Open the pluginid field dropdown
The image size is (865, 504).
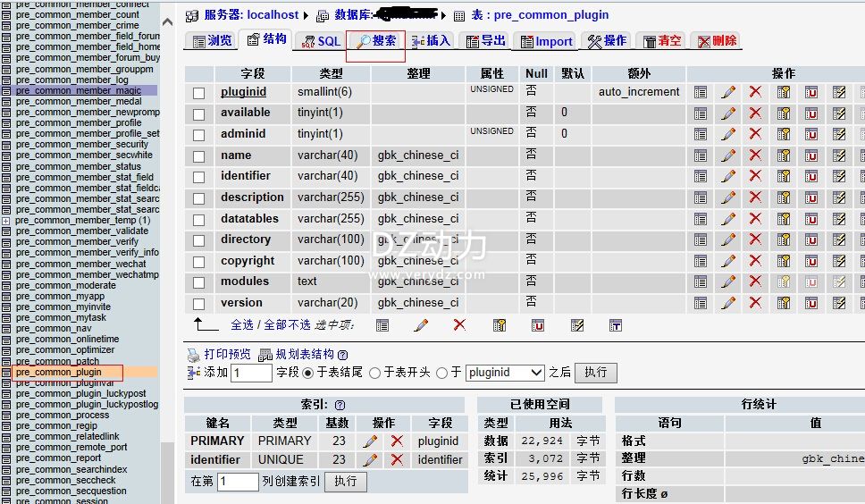coord(505,373)
